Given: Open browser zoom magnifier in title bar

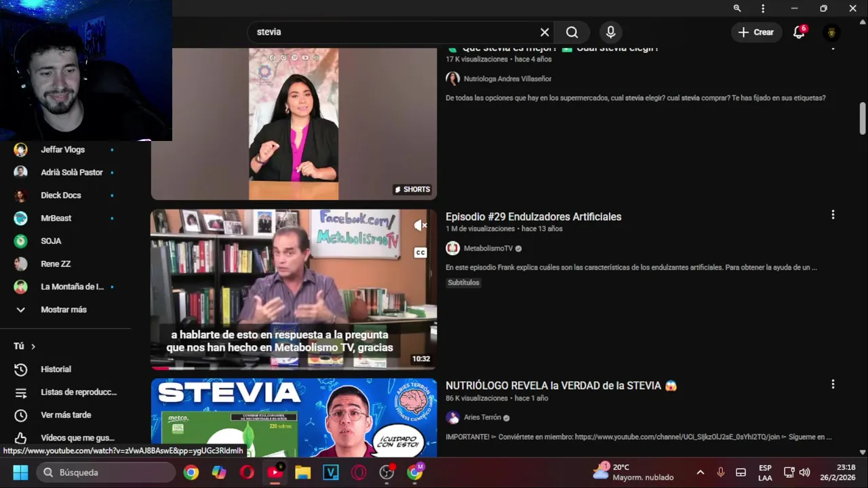Looking at the screenshot, I should click(737, 8).
